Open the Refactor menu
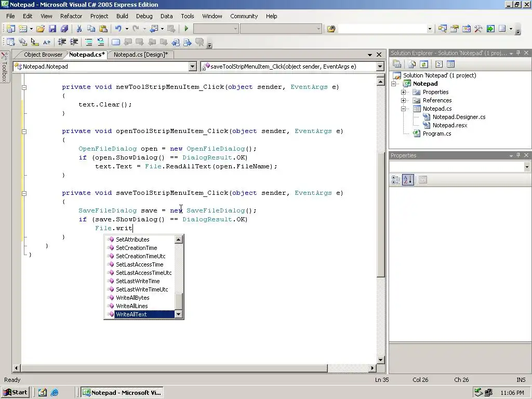Screen dimensions: 532x399 [x=71, y=16]
